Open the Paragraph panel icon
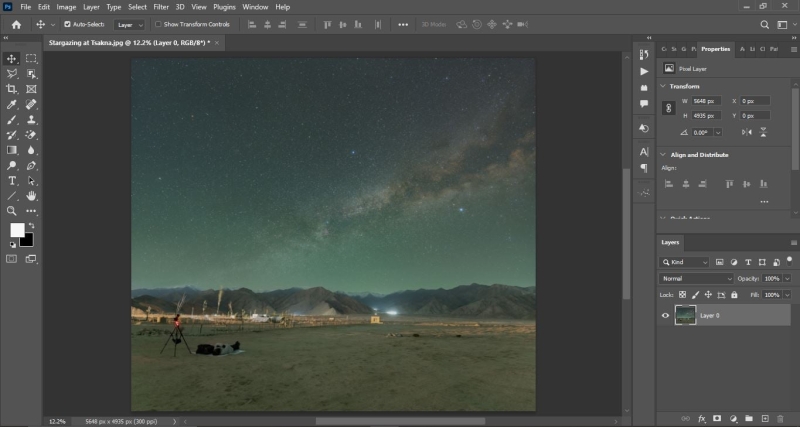800x427 pixels. [x=644, y=168]
